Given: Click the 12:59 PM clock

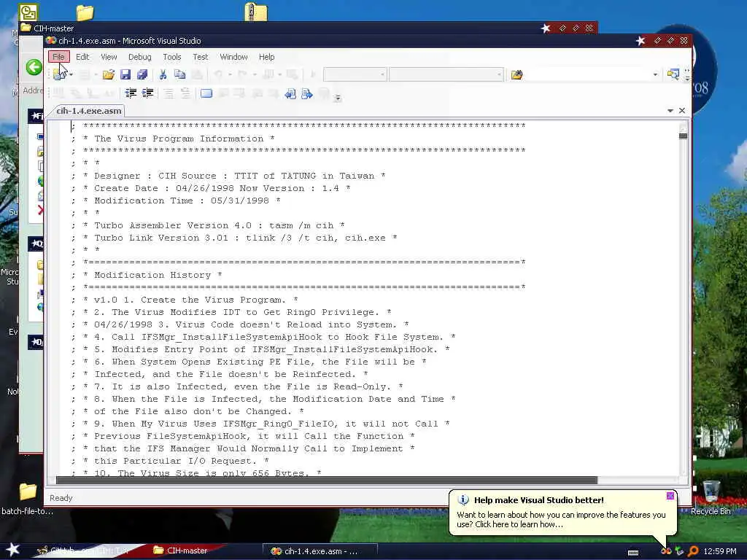Looking at the screenshot, I should coord(720,551).
